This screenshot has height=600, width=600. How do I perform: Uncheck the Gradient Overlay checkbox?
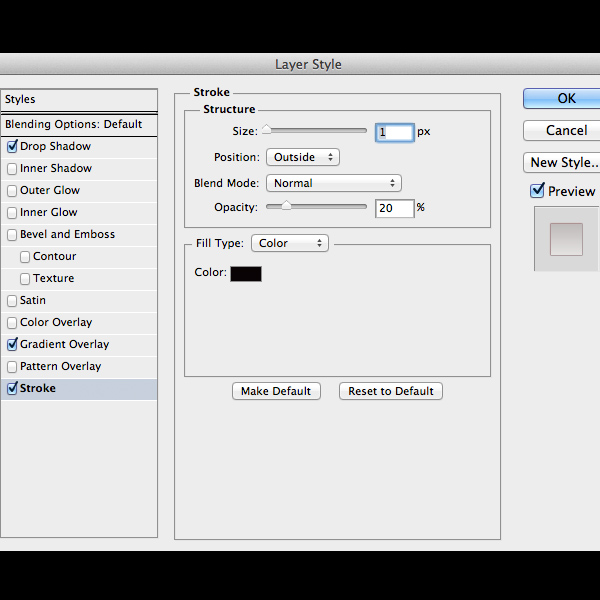[x=12, y=344]
